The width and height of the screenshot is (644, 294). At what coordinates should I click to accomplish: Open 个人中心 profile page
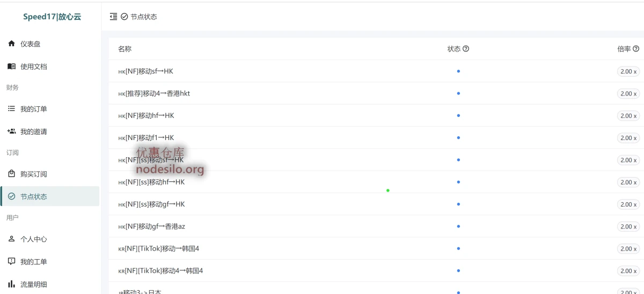(50, 239)
